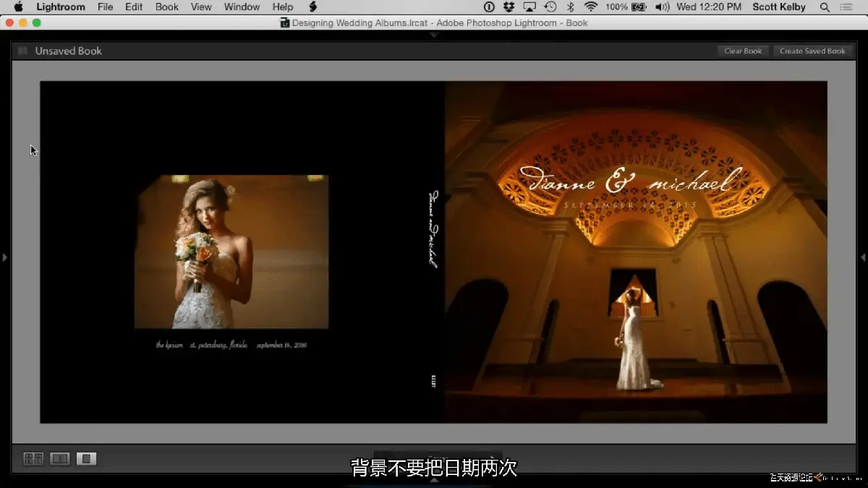Open the Help menu
868x488 pixels.
(283, 7)
